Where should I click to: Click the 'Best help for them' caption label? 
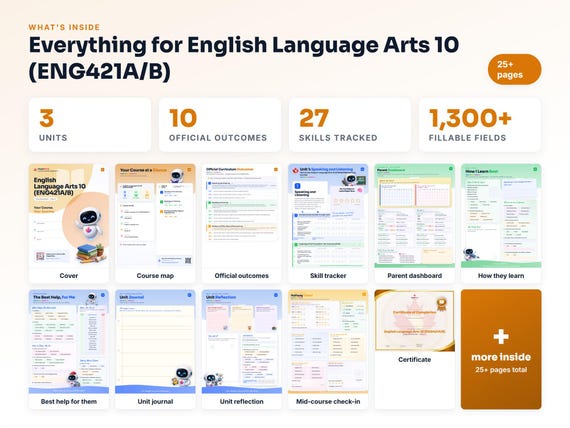(x=69, y=401)
